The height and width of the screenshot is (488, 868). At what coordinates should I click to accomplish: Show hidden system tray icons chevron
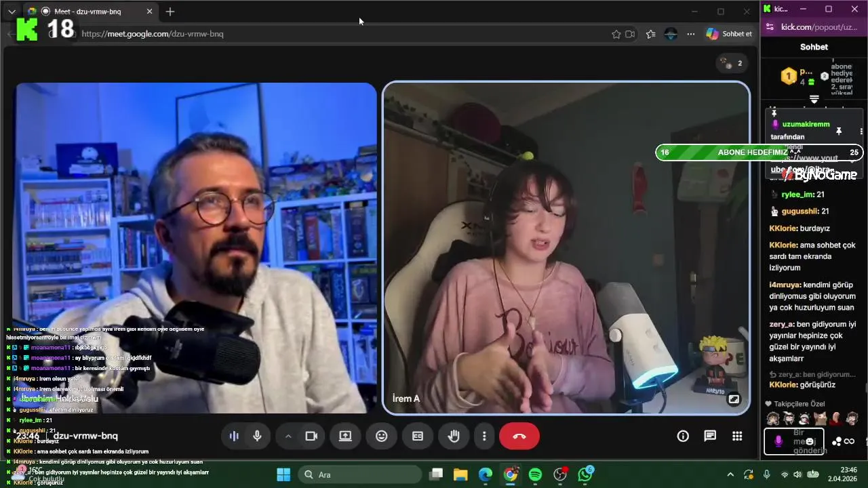point(730,474)
